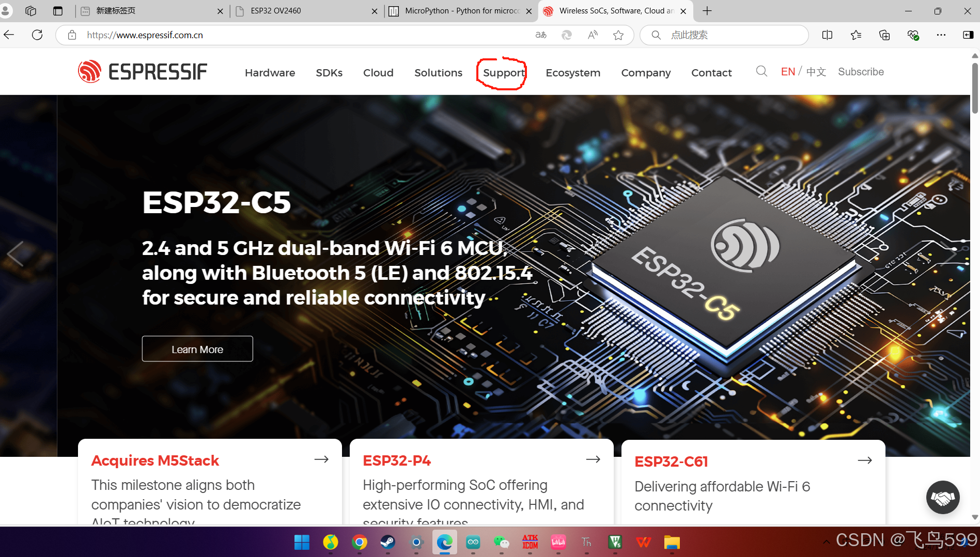Open browser profile avatar icon
Screen dimensions: 980x557
pyautogui.click(x=5, y=11)
